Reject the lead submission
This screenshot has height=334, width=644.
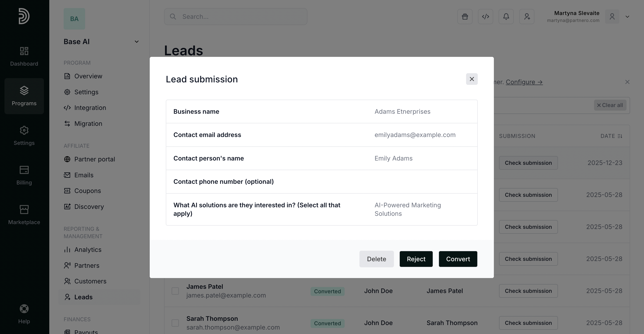coord(416,259)
